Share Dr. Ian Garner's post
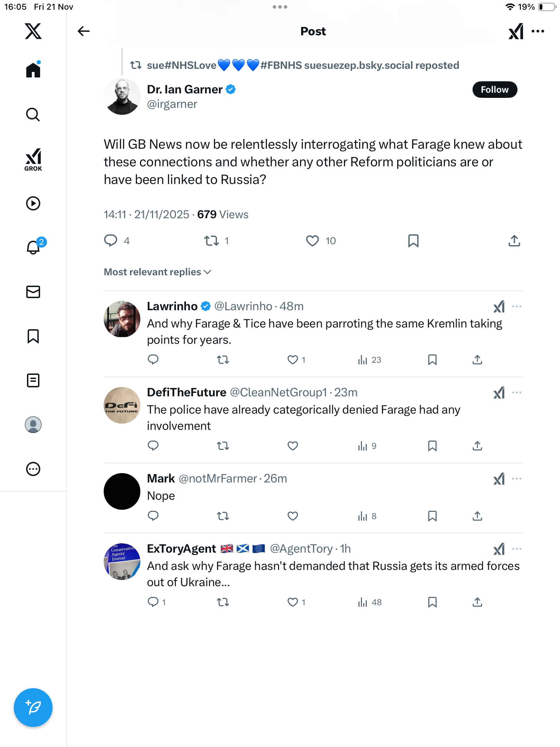Screen dimensions: 560x747 point(514,241)
